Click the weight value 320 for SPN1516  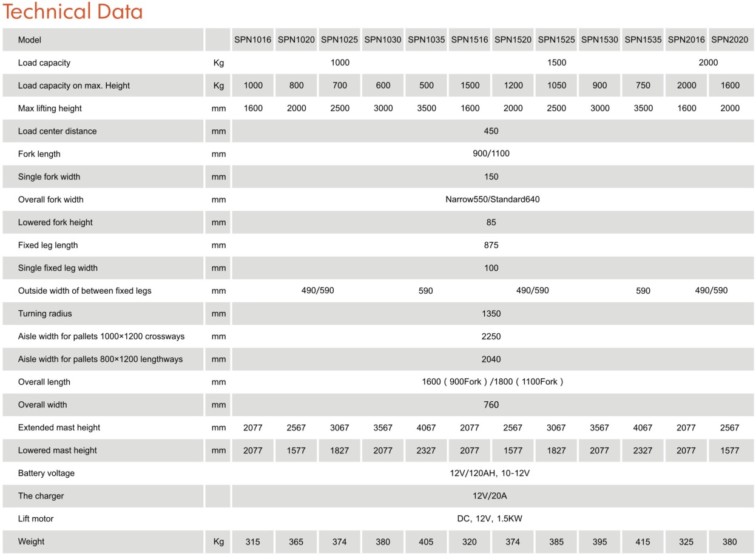[470, 542]
